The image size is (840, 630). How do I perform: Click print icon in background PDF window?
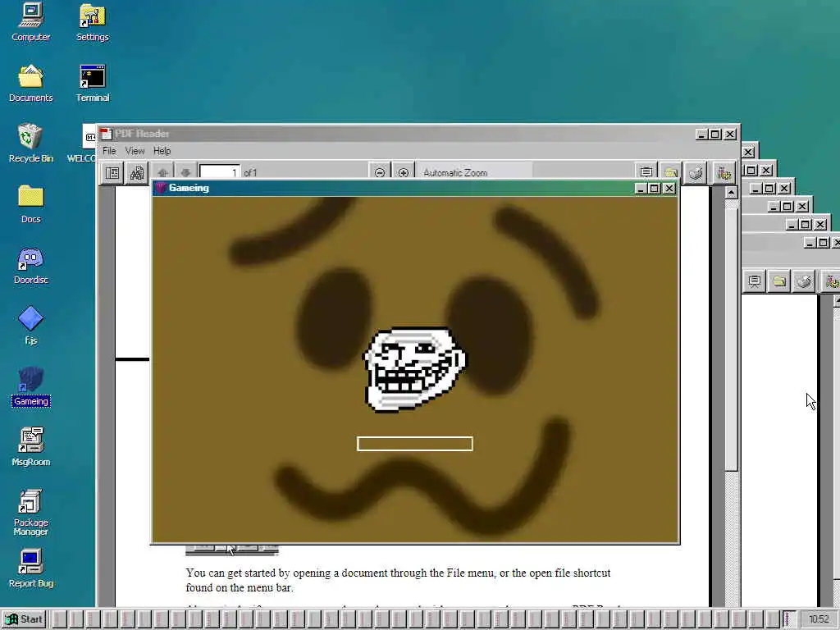click(x=804, y=281)
